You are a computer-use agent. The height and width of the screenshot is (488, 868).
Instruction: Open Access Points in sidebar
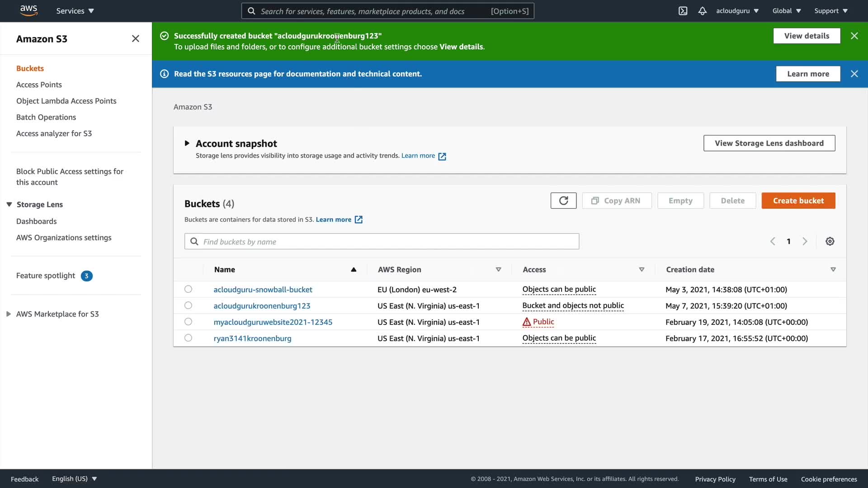click(39, 84)
